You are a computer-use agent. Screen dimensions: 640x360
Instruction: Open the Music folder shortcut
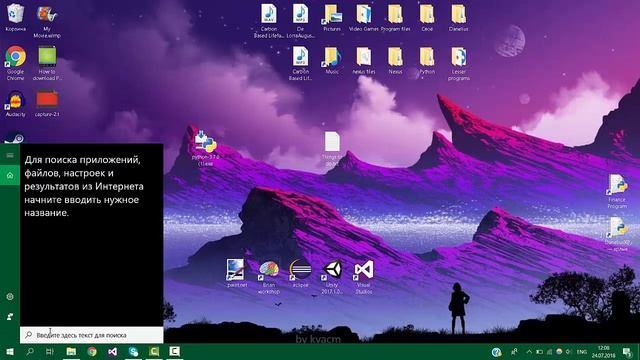(x=332, y=60)
